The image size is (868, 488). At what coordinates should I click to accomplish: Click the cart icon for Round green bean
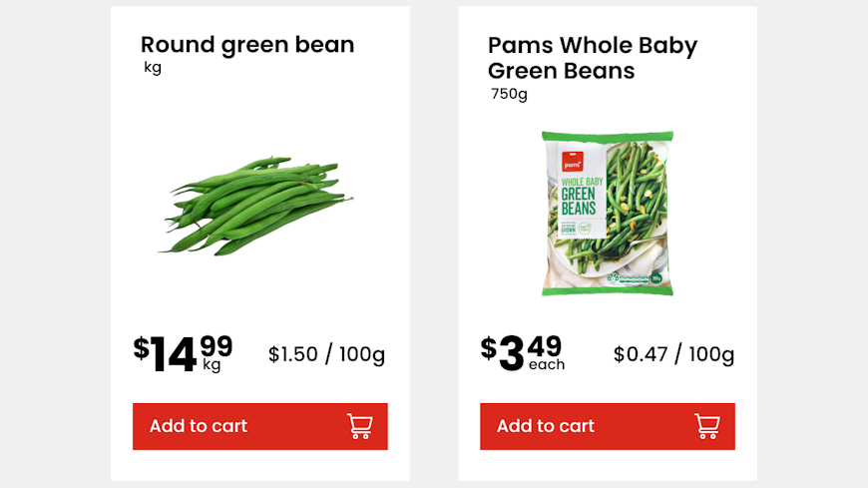(x=359, y=426)
